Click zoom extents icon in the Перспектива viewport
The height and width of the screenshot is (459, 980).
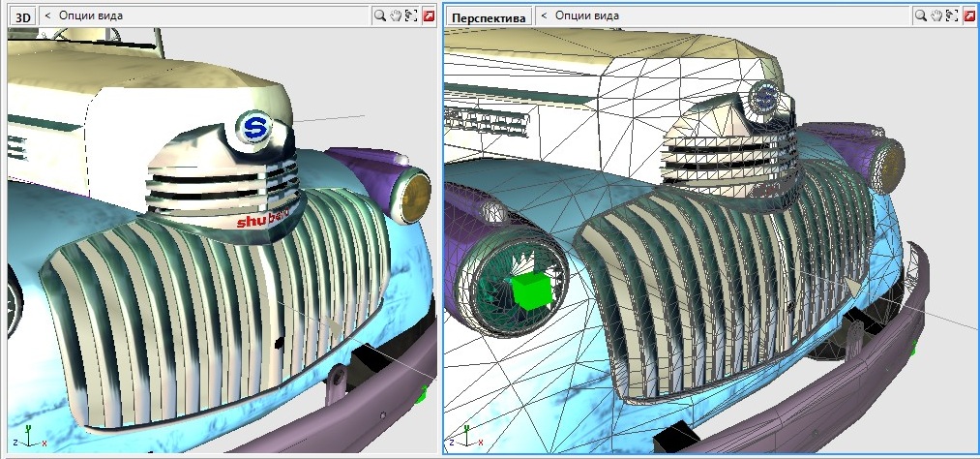coord(951,15)
